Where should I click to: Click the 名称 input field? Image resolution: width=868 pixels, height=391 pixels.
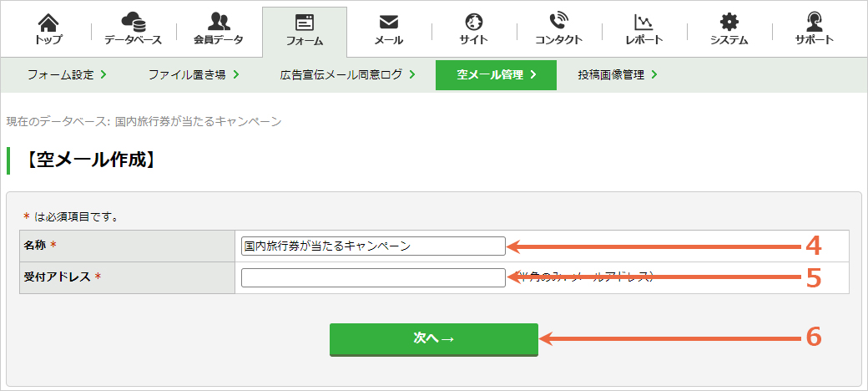click(373, 246)
